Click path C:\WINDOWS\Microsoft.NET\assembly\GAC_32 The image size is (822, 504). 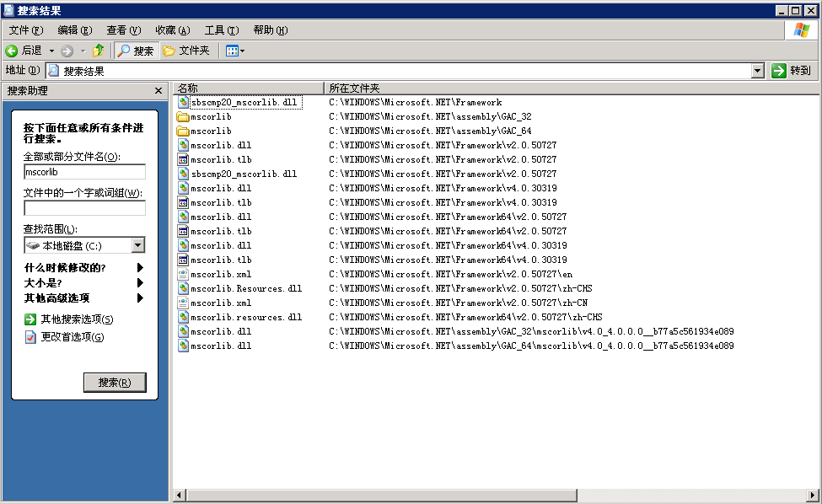point(430,116)
